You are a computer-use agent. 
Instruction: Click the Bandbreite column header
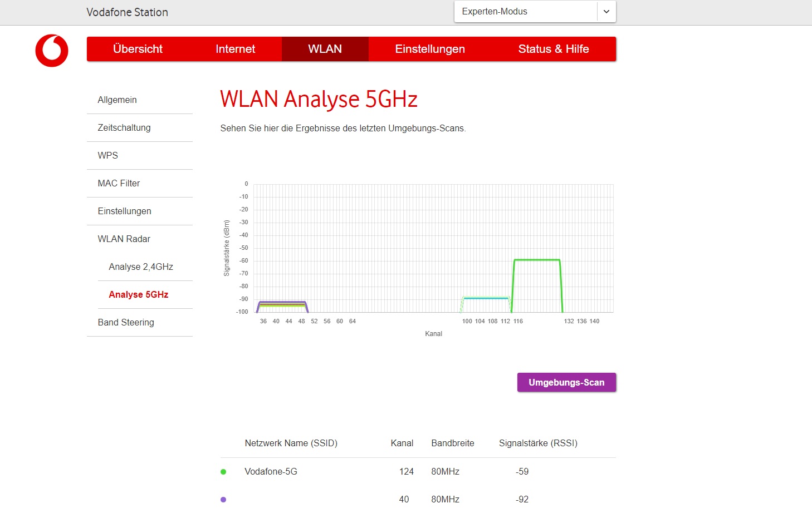[453, 443]
